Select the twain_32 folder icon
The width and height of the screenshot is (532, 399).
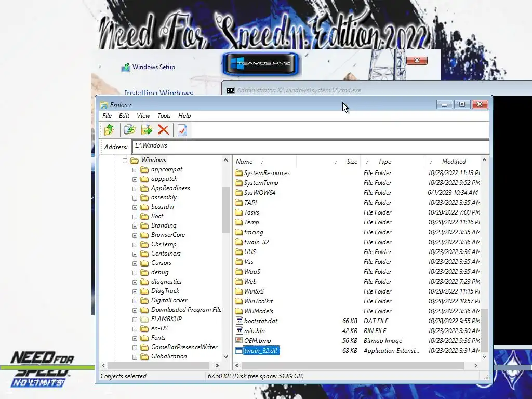click(239, 242)
